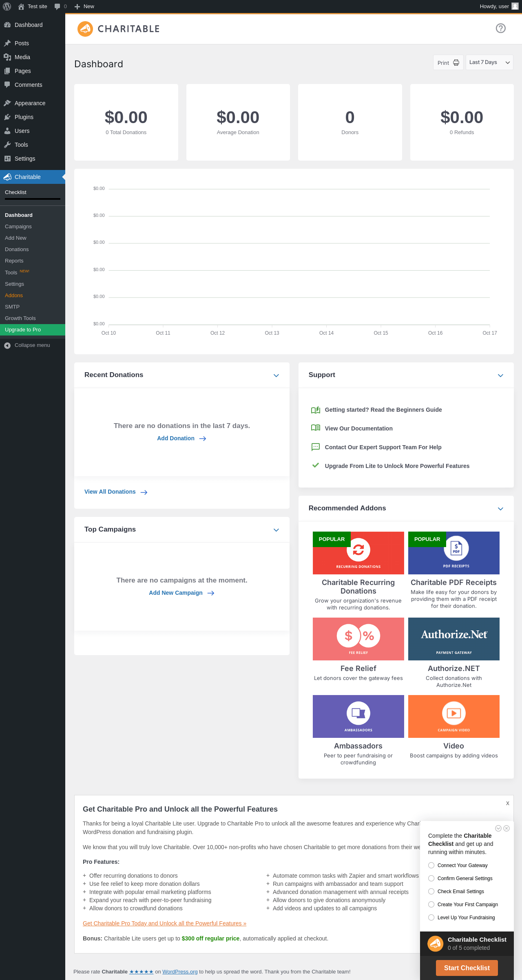The width and height of the screenshot is (522, 980).
Task: Click the user avatar next to Howdy
Action: (515, 6)
